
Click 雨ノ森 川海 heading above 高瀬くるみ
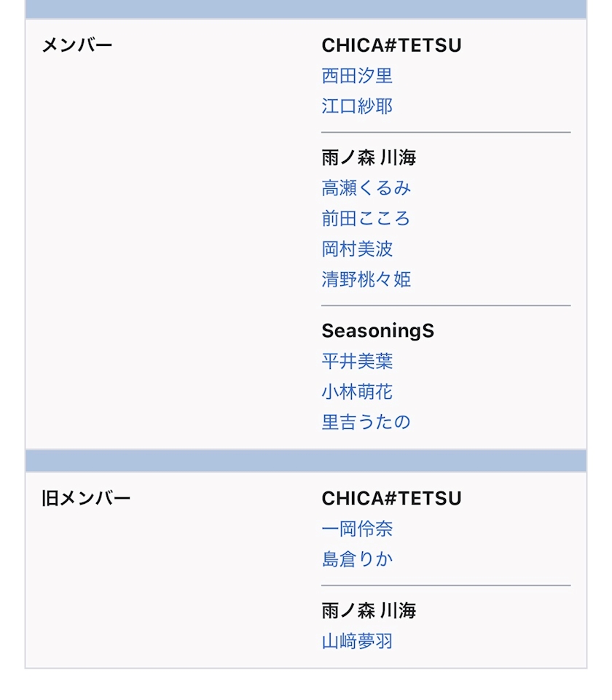click(369, 157)
